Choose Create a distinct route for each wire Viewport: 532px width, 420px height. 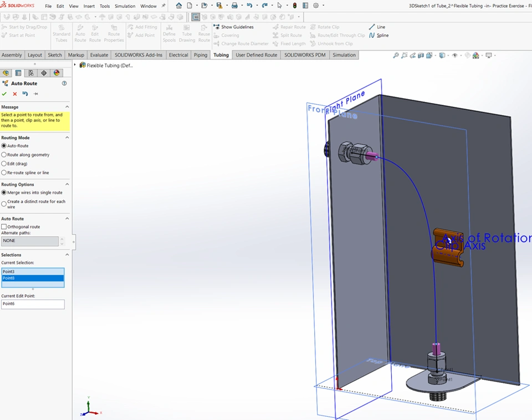[4, 204]
